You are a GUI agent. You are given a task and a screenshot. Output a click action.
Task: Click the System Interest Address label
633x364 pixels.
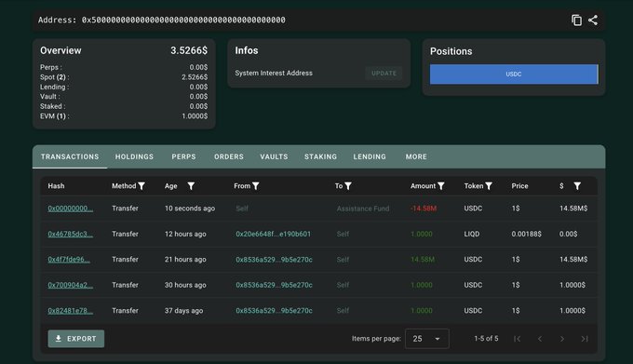point(274,73)
